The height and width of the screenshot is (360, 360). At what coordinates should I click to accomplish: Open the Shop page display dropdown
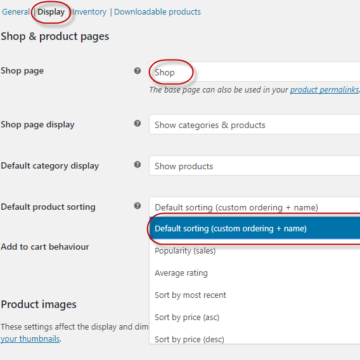255,125
